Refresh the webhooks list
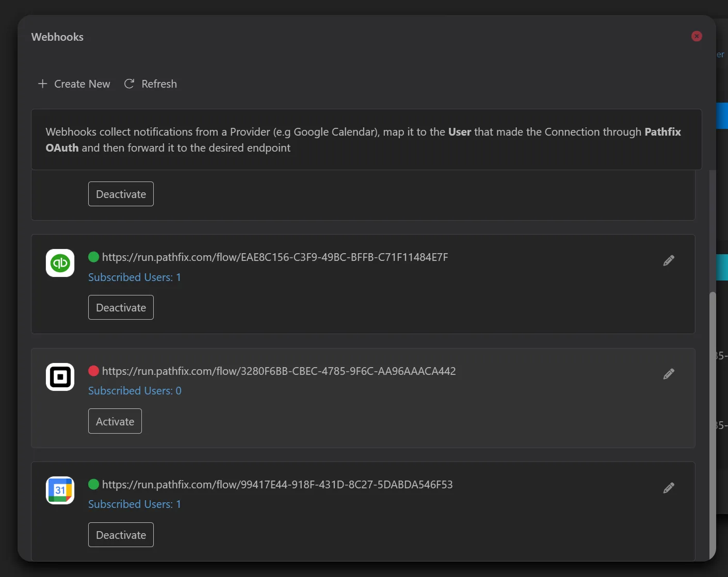This screenshot has width=728, height=577. 151,84
